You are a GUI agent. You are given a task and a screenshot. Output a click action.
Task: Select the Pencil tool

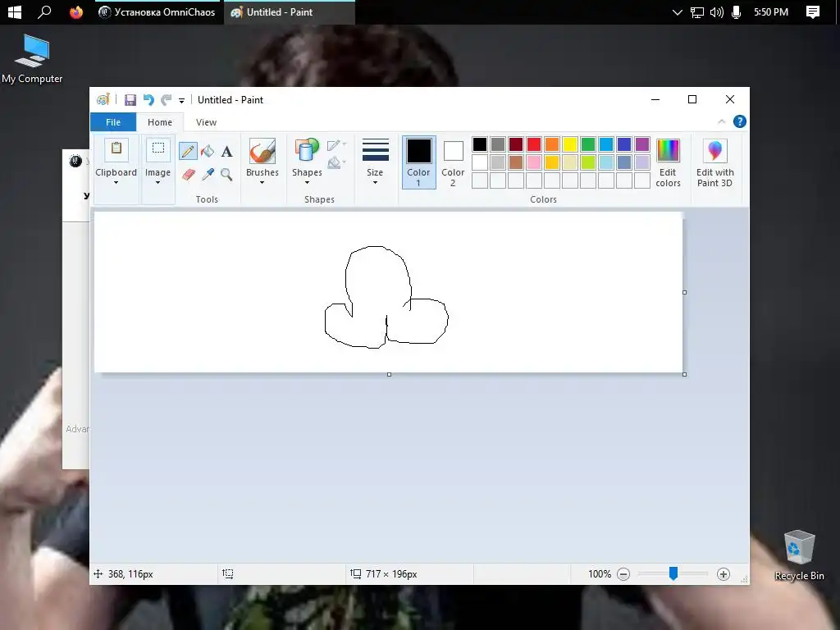pyautogui.click(x=188, y=151)
